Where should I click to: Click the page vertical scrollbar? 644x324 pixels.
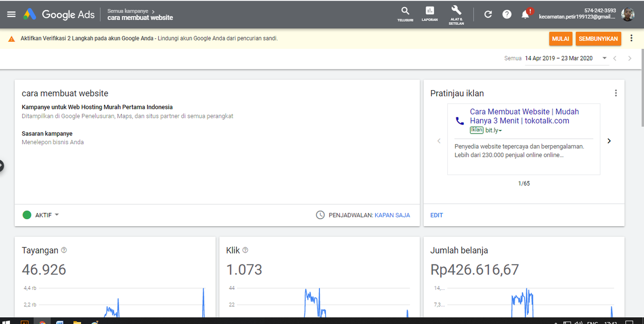(641, 88)
